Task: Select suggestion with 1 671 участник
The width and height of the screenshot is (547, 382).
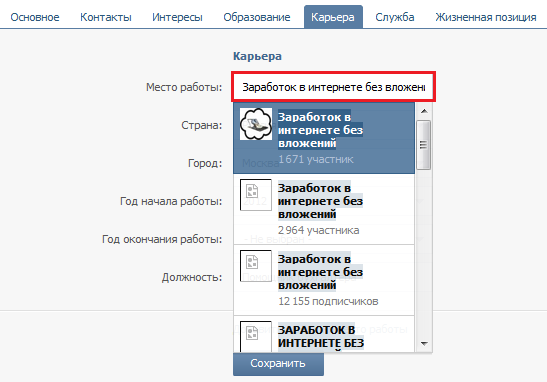Action: click(324, 138)
